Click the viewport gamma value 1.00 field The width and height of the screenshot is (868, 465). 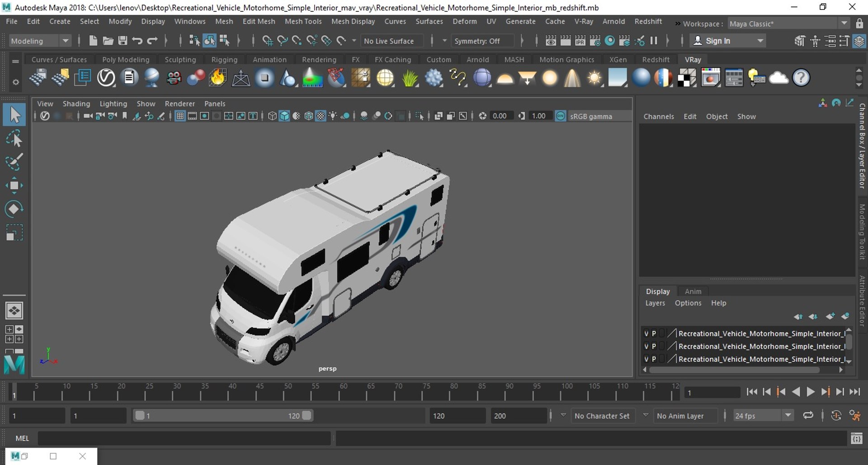tap(540, 116)
